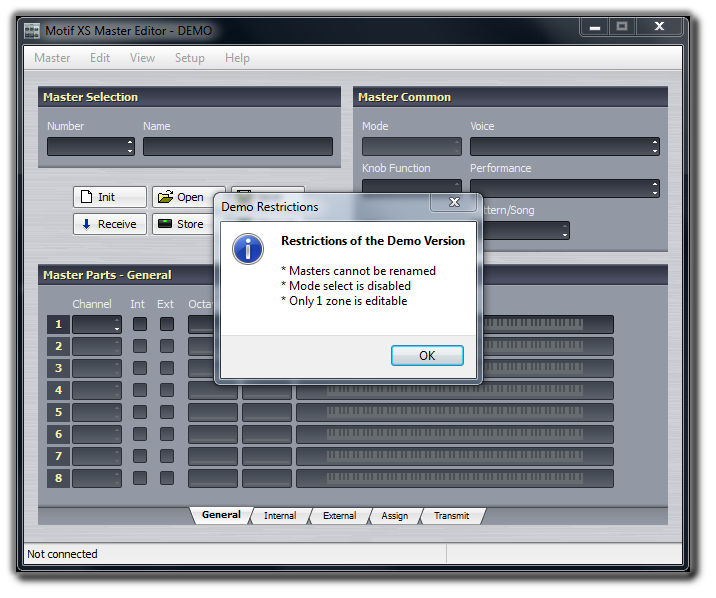Click keyboard range strip for part 8
Image resolution: width=716 pixels, height=598 pixels.
pos(455,478)
